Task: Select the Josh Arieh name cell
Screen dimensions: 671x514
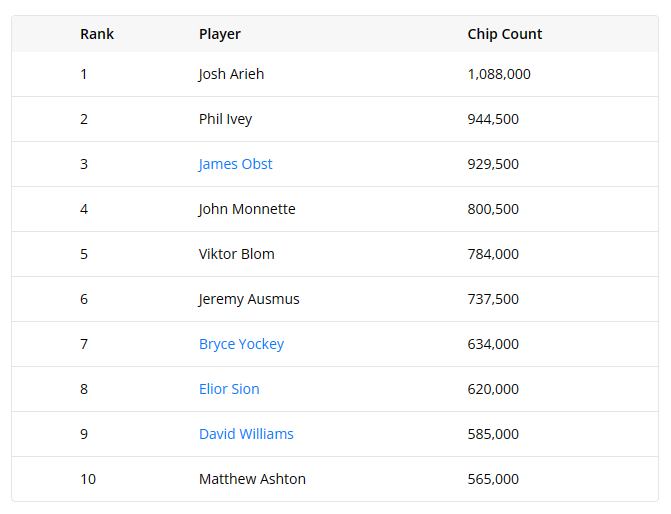Action: (x=231, y=74)
